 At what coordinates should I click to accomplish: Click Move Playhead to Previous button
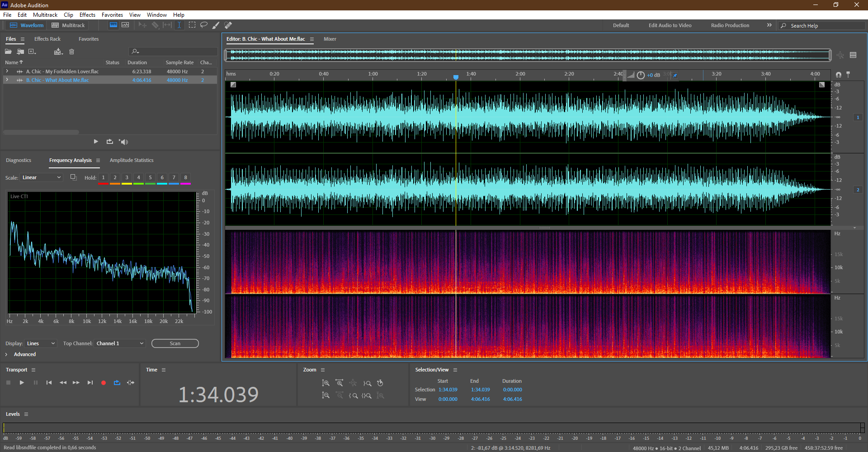[49, 383]
